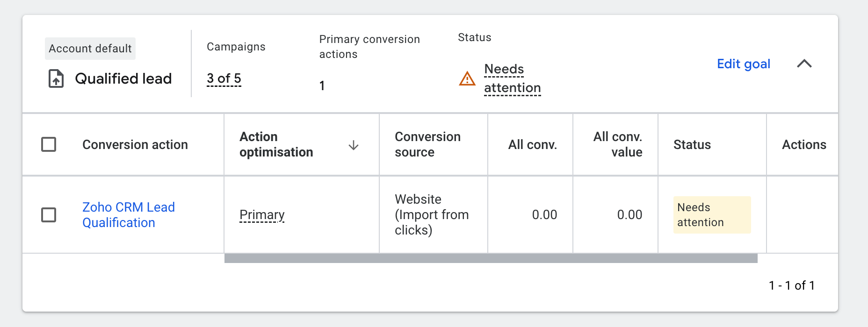Click the Needs attention yellow status badge
This screenshot has height=327, width=868.
[x=711, y=215]
